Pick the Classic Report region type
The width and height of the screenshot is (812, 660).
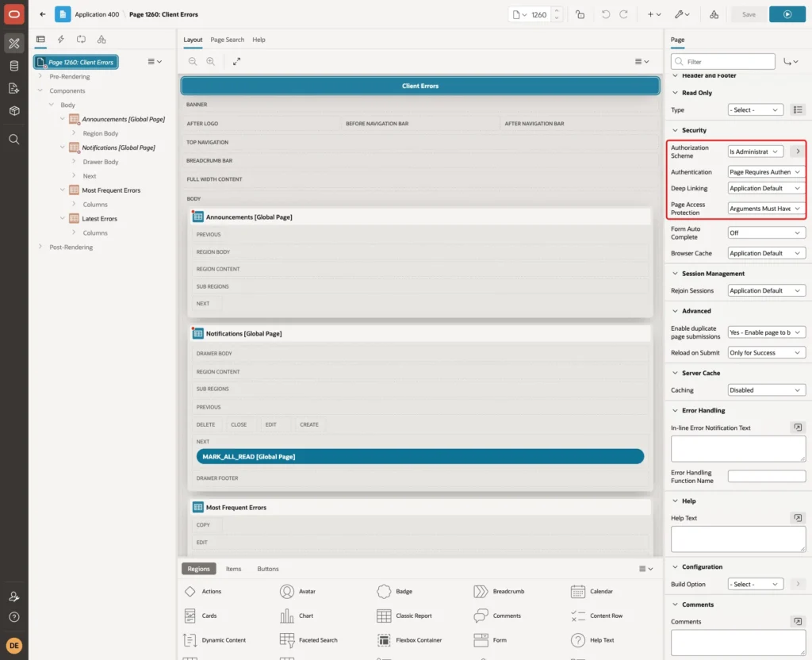coord(404,616)
